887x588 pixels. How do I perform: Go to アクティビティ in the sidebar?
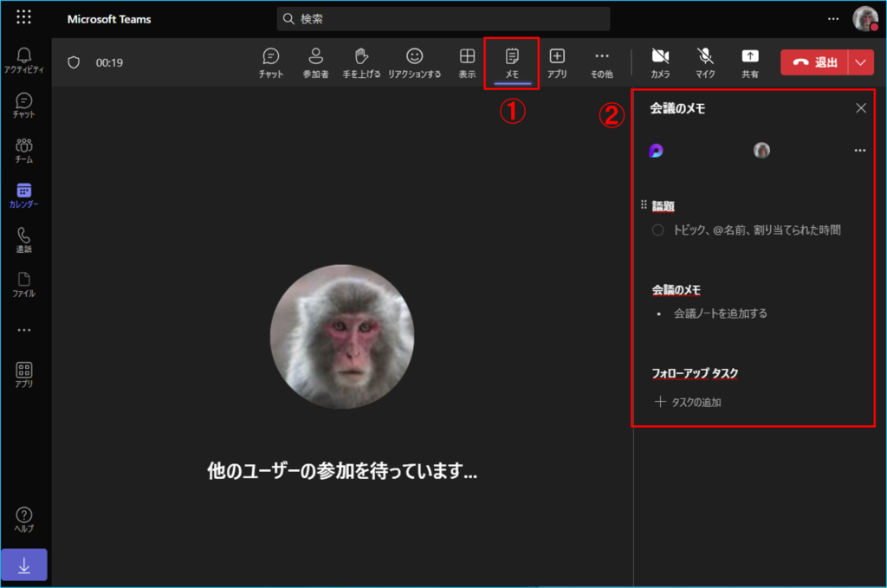pyautogui.click(x=24, y=61)
